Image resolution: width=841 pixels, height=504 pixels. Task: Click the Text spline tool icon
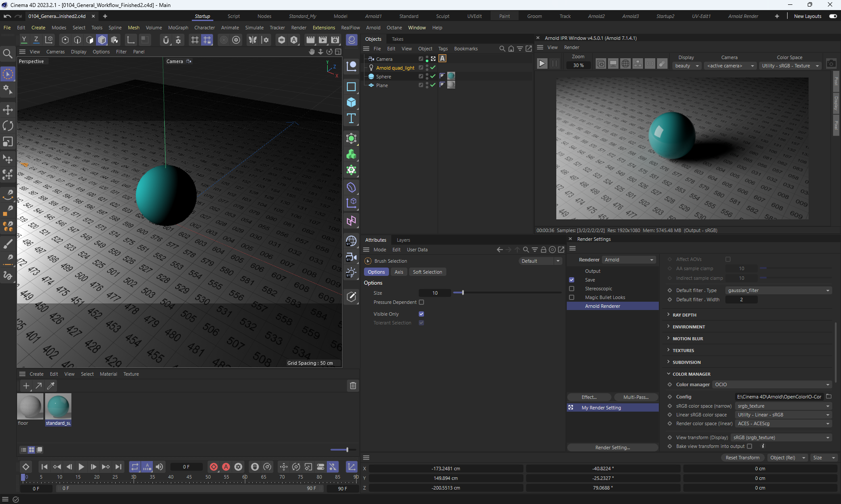coord(351,119)
